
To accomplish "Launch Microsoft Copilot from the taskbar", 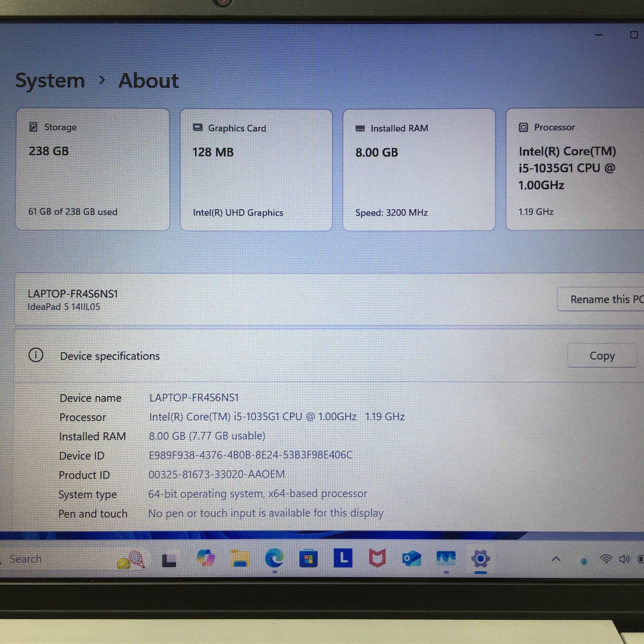I will point(206,558).
